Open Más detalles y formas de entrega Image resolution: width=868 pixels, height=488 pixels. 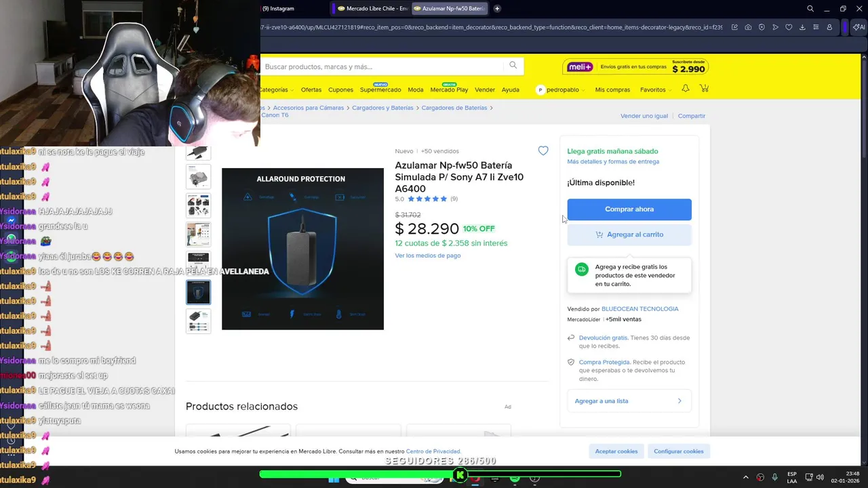tap(613, 161)
